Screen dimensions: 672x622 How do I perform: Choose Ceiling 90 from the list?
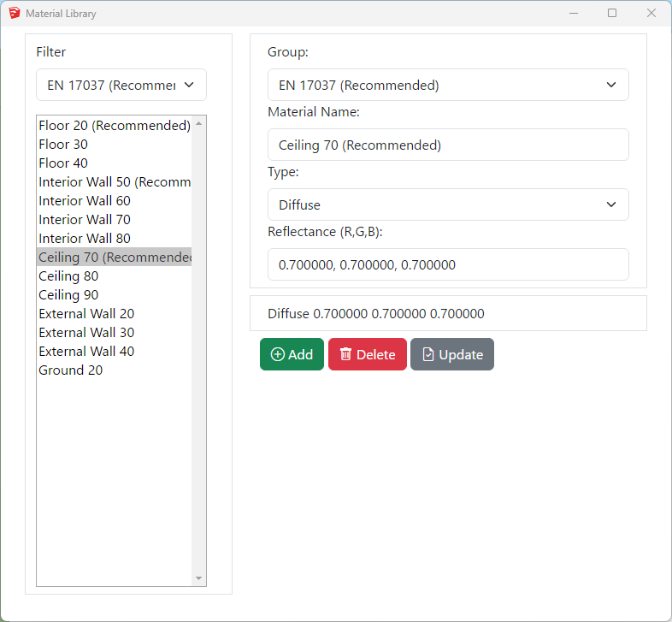[68, 295]
